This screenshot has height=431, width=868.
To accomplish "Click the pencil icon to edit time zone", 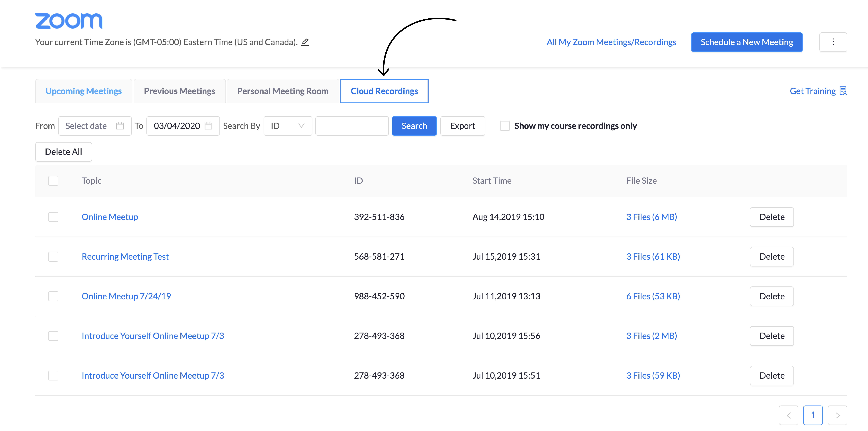I will 305,42.
